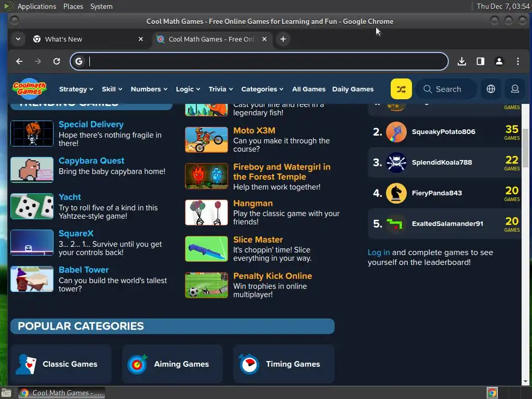Screen dimensions: 532x399
Task: Open the tab search dropdown arrow
Action: [18, 39]
